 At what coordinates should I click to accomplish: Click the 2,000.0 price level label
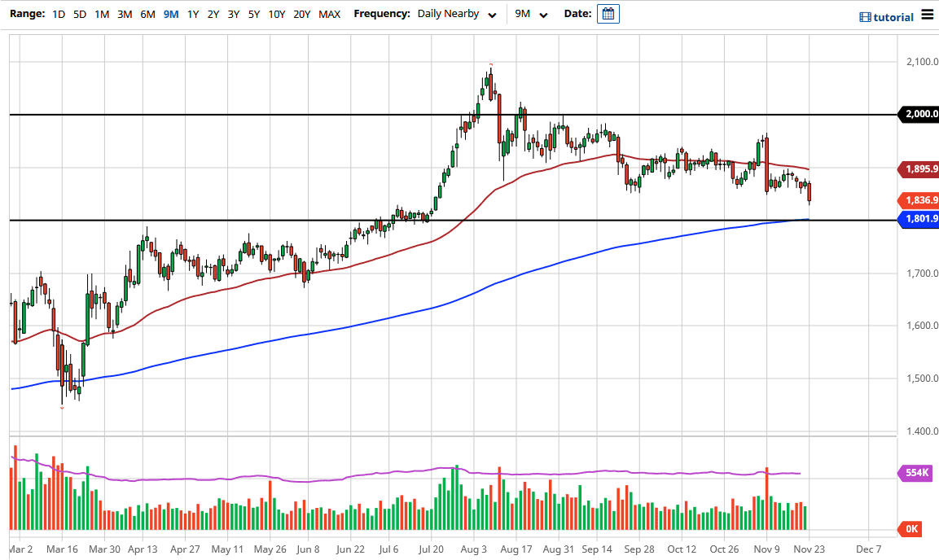(919, 115)
